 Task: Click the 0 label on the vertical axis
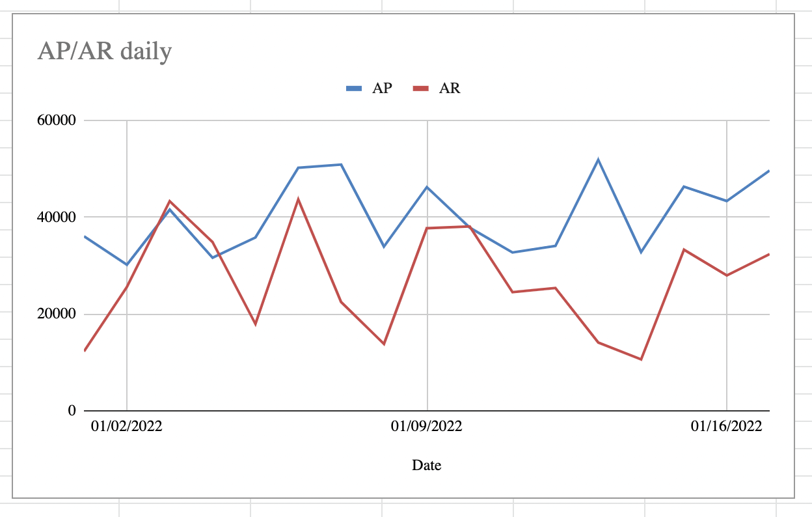coord(72,411)
